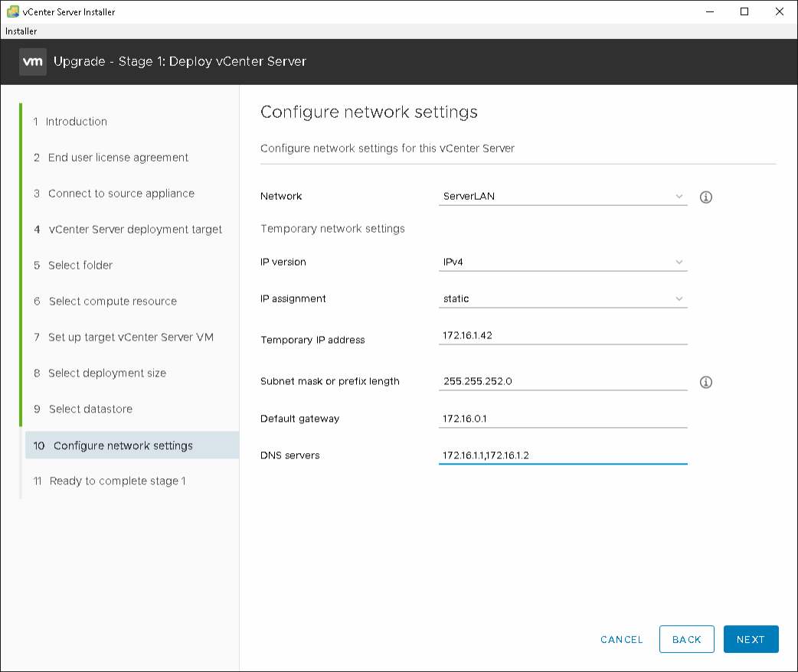Cancel the upgrade wizard
The image size is (798, 672).
tap(622, 640)
